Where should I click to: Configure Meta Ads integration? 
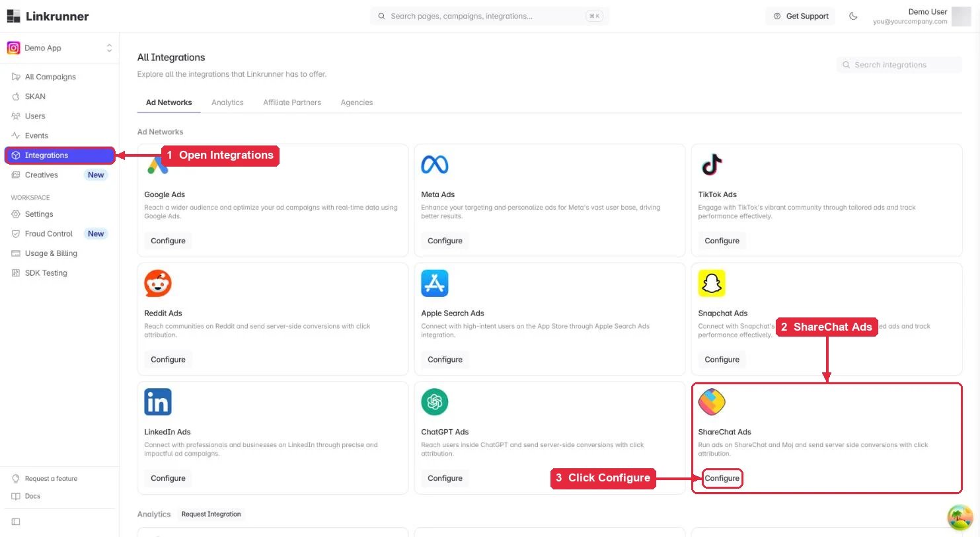click(x=445, y=241)
